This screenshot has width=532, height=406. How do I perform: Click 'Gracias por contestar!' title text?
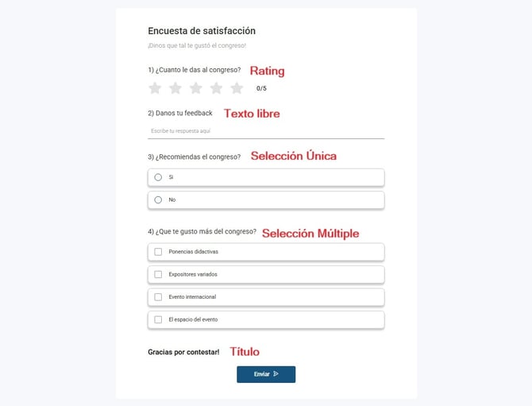(183, 352)
